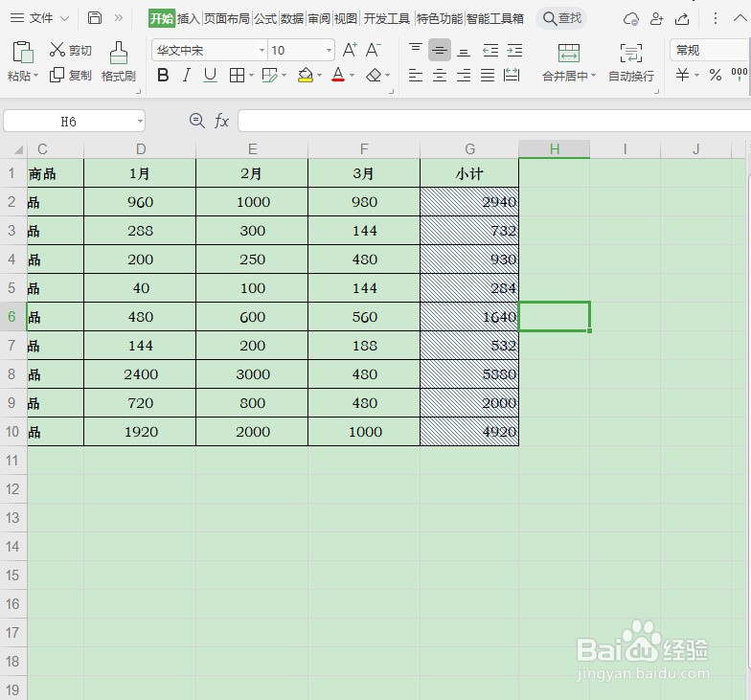The image size is (751, 700).
Task: Click the cell borders icon
Action: point(238,75)
